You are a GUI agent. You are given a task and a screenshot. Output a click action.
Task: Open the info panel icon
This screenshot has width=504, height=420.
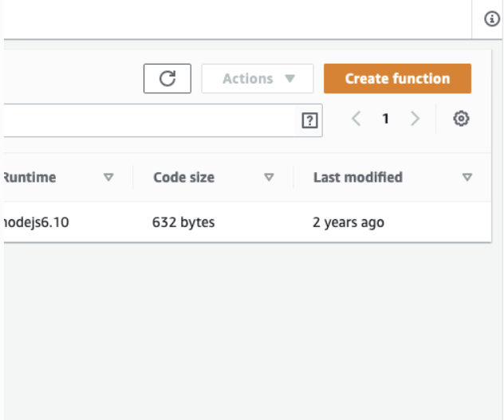[492, 18]
